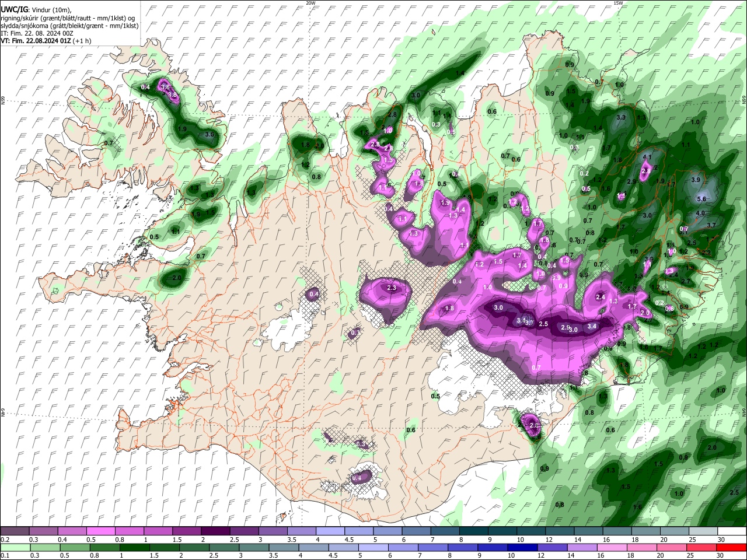The height and width of the screenshot is (560, 747).
Task: Click the 20W longitude label
Action: pyautogui.click(x=310, y=3)
